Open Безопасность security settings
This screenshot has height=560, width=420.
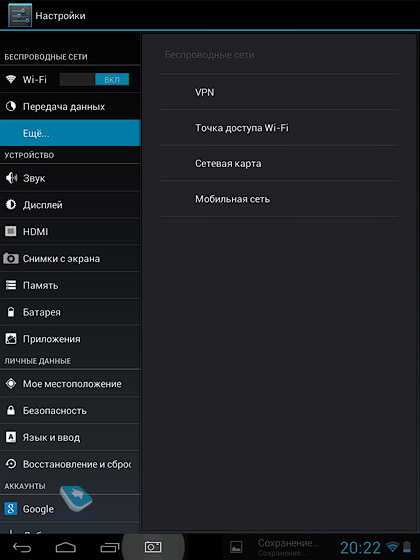point(70,410)
